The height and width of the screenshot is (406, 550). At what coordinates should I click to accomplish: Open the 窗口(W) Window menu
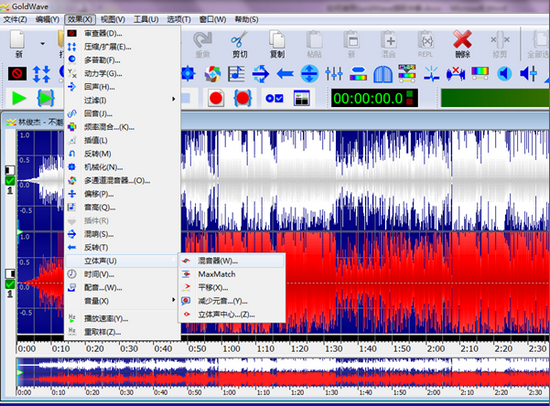(213, 19)
